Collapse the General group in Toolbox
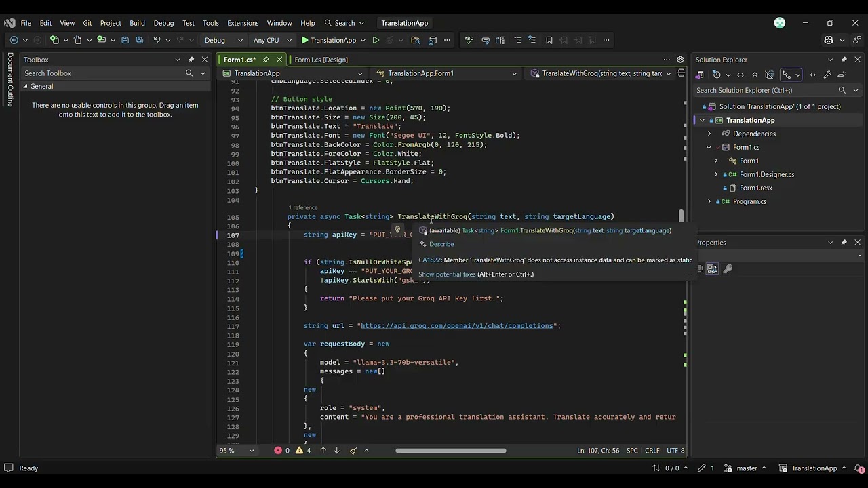 point(25,86)
